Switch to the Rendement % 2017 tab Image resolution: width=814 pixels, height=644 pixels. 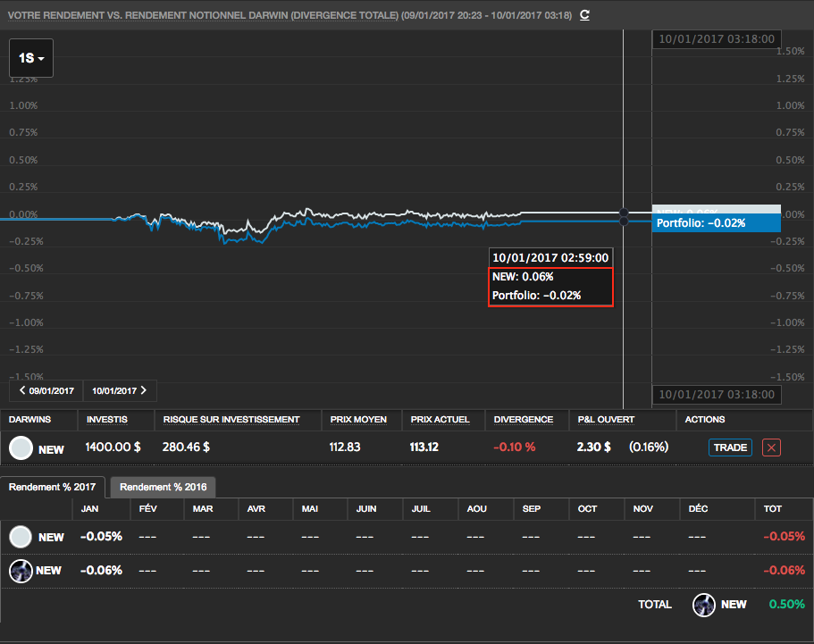click(53, 487)
